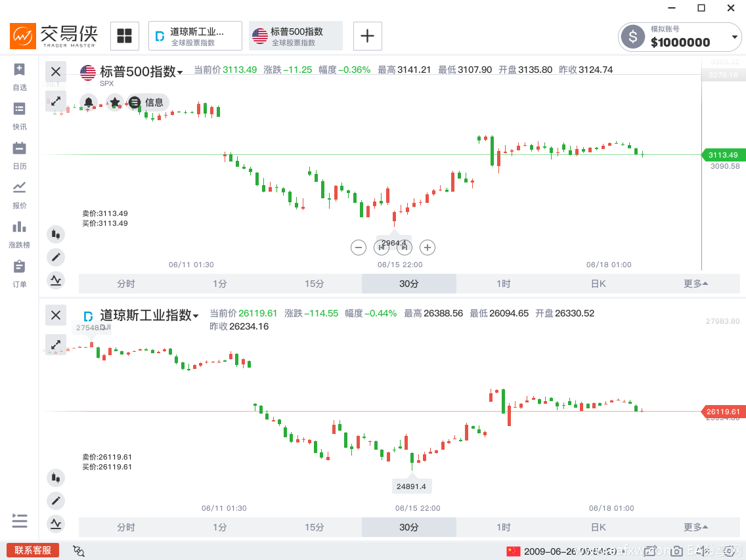The image size is (746, 560).
Task: Open indicators on the 道琼斯 chart
Action: (56, 524)
